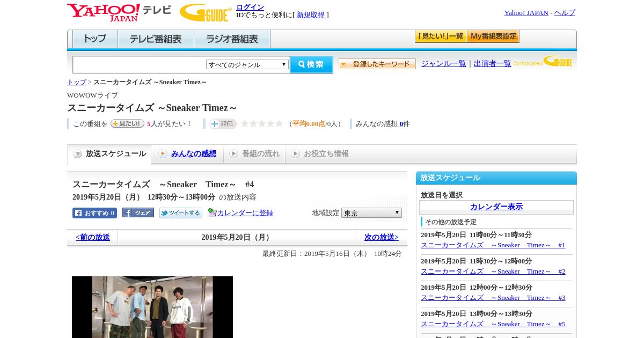
Task: Open Sneaker Timez #2 schedule link
Action: click(493, 271)
